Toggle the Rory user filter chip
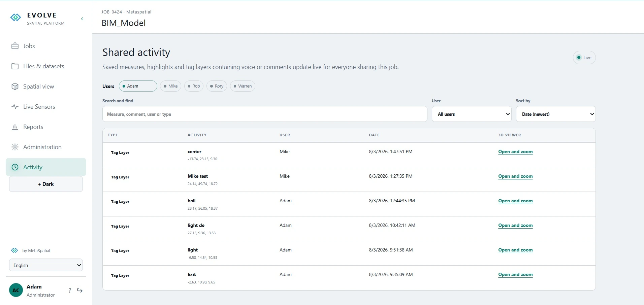 tap(217, 86)
